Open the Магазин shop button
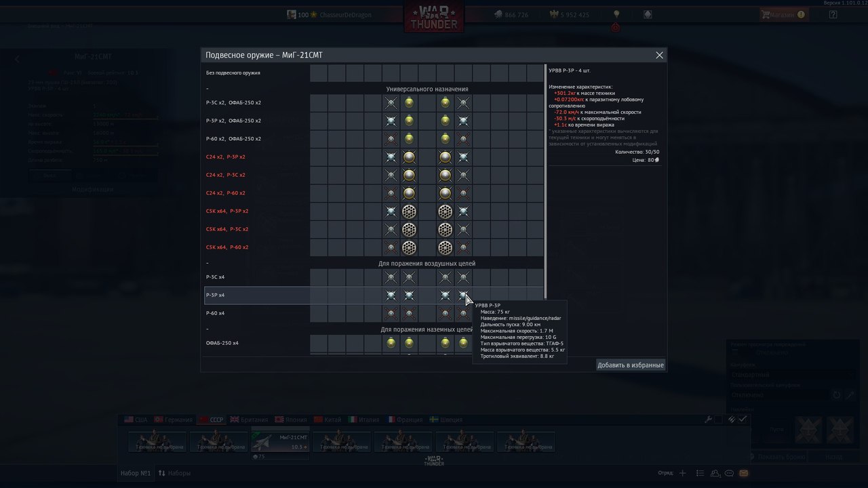 [784, 14]
